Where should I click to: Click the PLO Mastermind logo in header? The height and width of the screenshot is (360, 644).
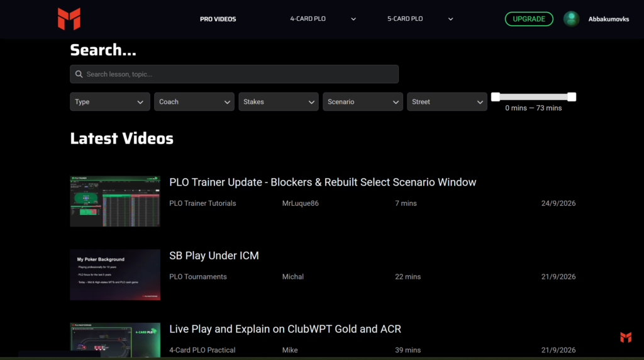[x=69, y=19]
